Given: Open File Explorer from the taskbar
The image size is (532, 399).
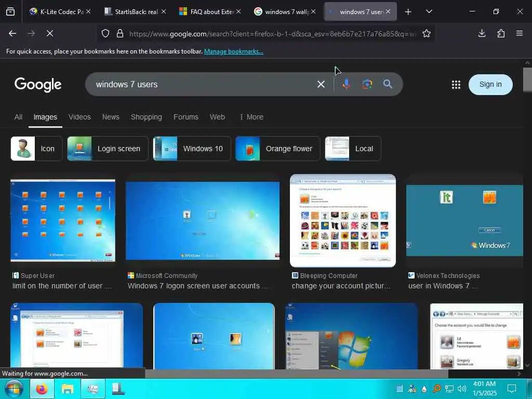Looking at the screenshot, I should click(x=67, y=389).
